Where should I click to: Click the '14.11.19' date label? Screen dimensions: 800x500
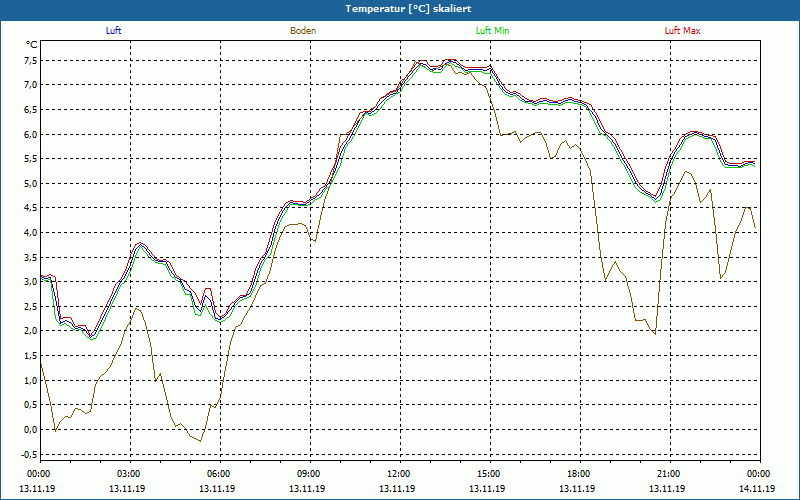coord(757,488)
